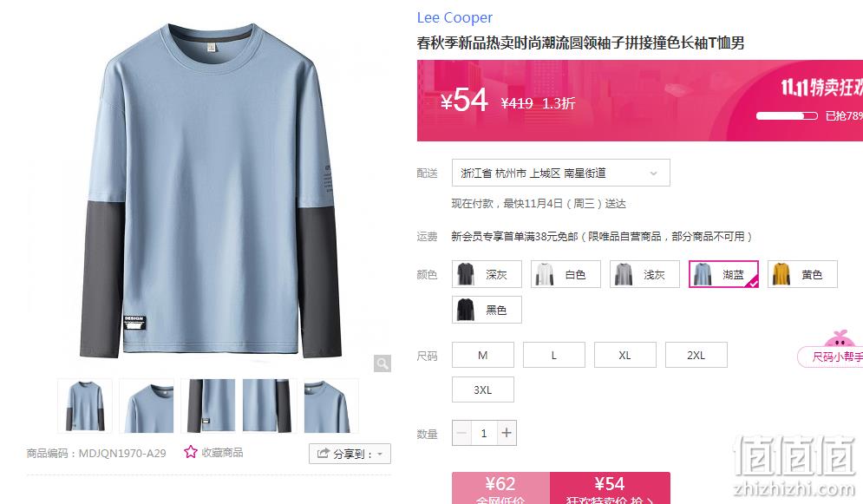863x504 pixels.
Task: Open the 分享到 share dropdown arrow
Action: point(380,455)
